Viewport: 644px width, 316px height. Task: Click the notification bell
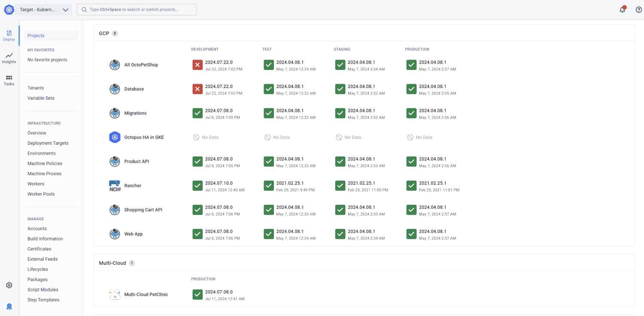pyautogui.click(x=622, y=9)
